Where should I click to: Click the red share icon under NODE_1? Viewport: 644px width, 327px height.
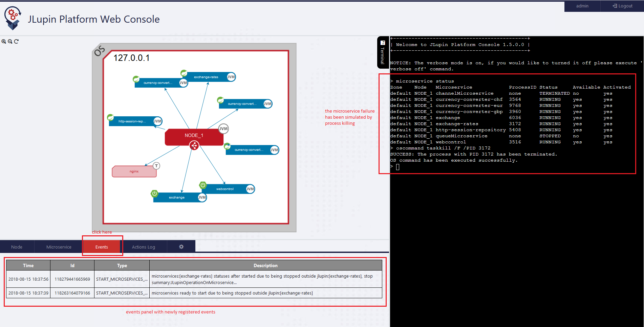pos(194,146)
